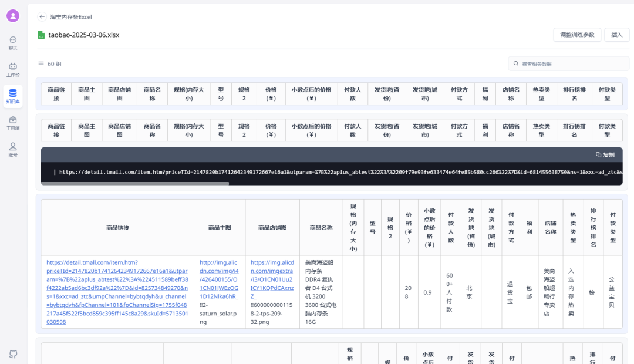Viewport: 634px width, 364px height.
Task: Click the 美商海盗船内存条 product name cell
Action: [321, 292]
